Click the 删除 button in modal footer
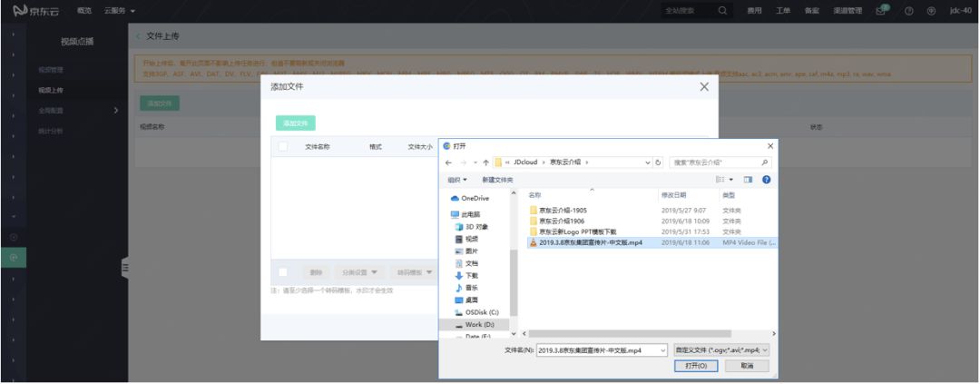The width and height of the screenshot is (980, 384). click(317, 272)
